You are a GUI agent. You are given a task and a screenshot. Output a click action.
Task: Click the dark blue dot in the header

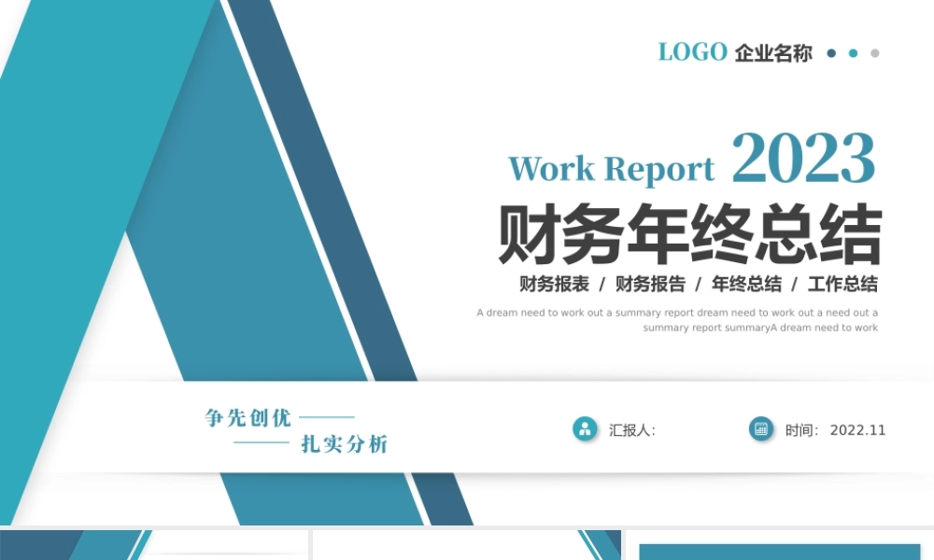(x=831, y=53)
